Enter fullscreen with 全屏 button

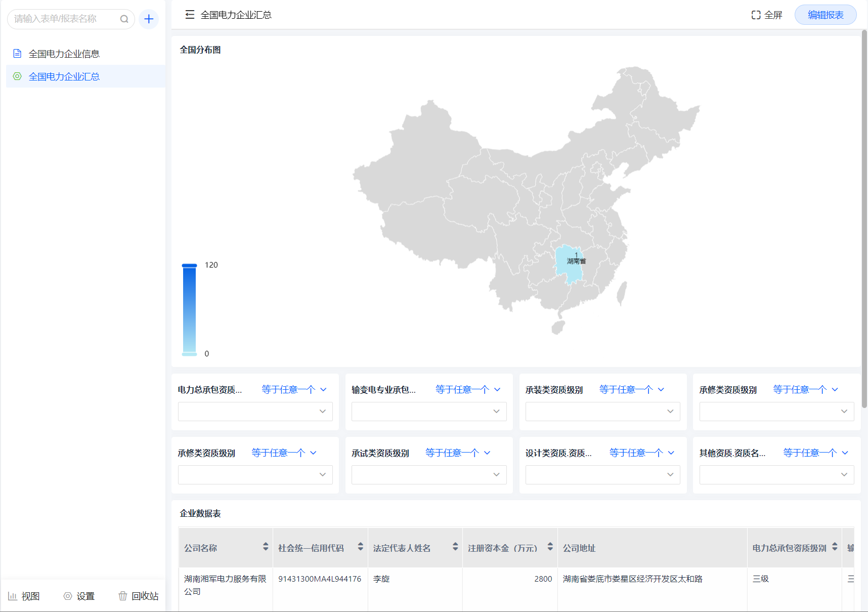[767, 15]
